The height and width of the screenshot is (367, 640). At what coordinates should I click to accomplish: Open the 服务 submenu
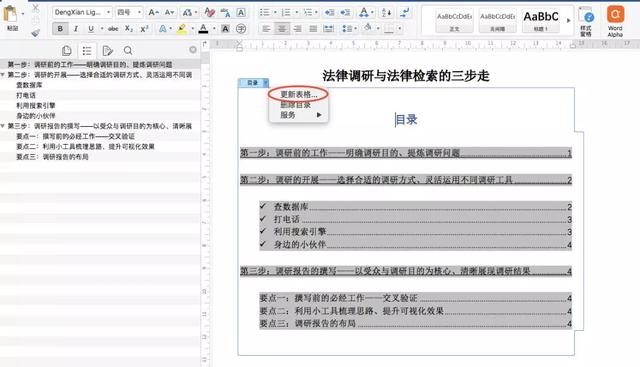[299, 115]
